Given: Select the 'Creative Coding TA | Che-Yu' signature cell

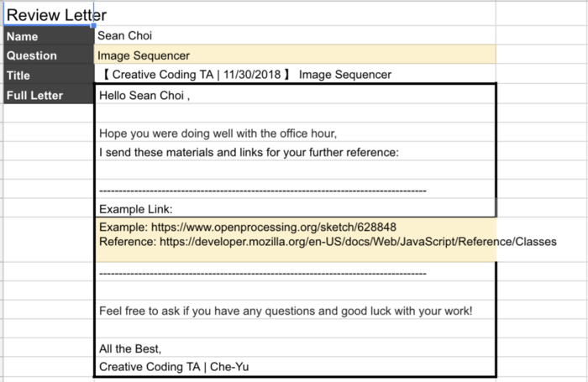Looking at the screenshot, I should pos(296,366).
